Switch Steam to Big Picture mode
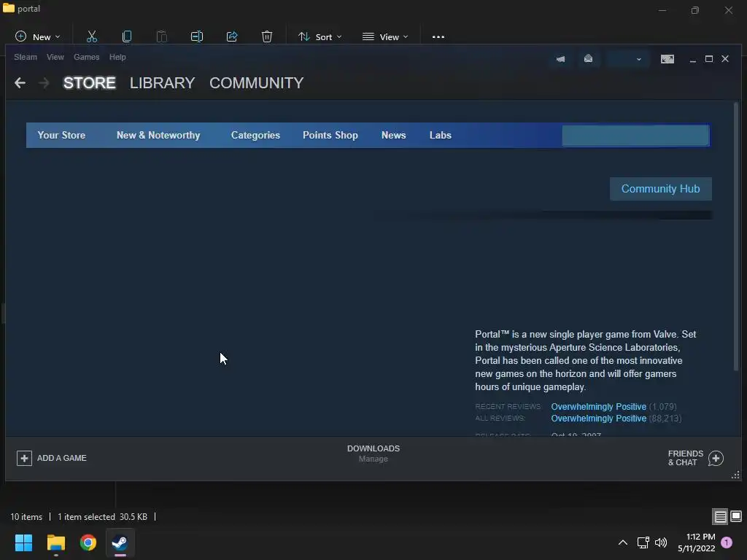Screen dimensions: 747x560 (x=667, y=59)
